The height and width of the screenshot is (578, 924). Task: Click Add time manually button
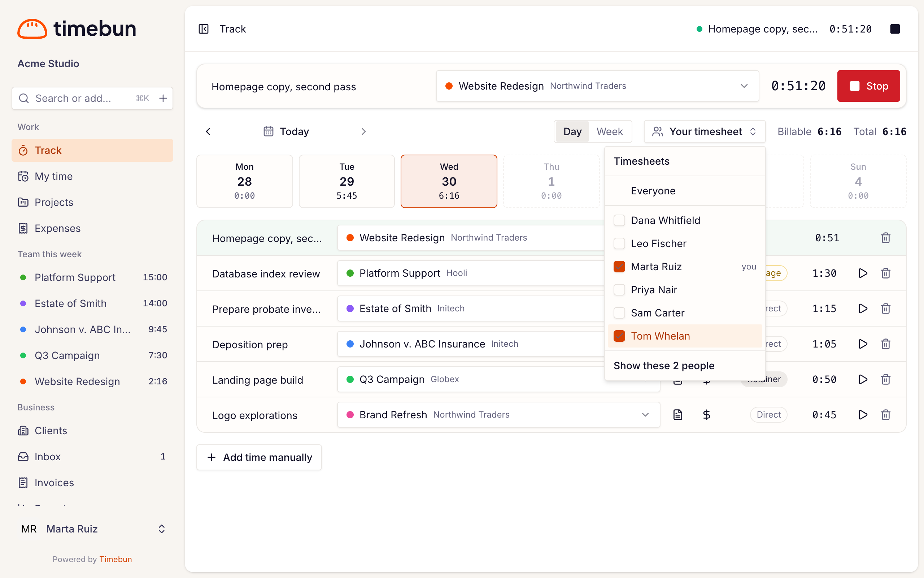click(259, 457)
